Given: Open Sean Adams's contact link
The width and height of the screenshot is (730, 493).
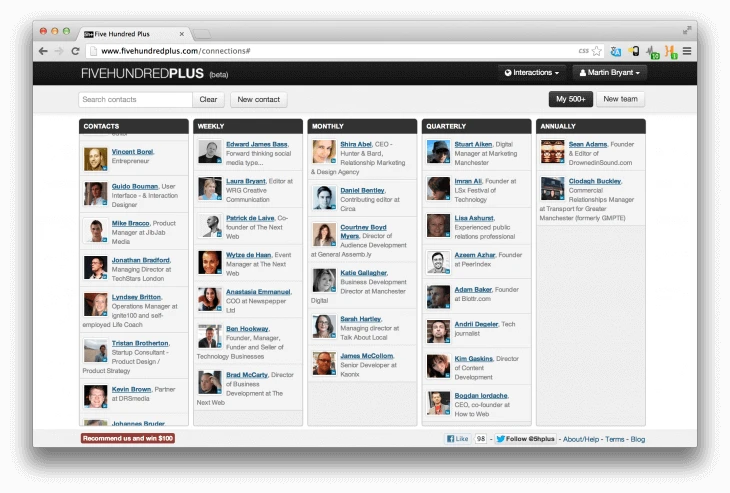Looking at the screenshot, I should (x=588, y=144).
